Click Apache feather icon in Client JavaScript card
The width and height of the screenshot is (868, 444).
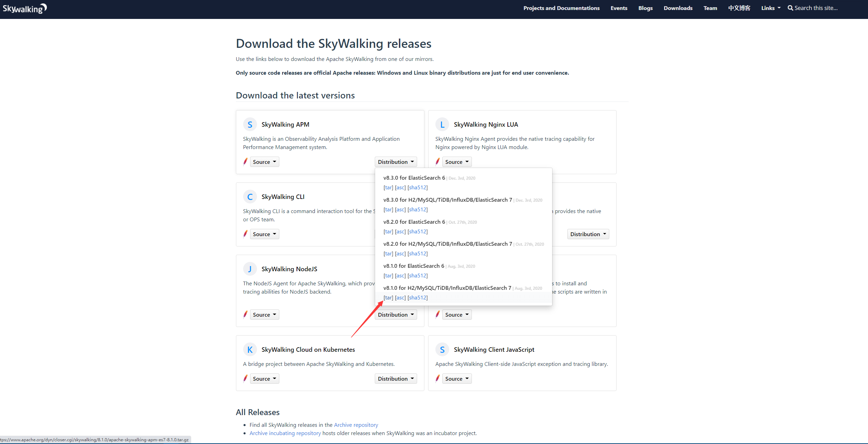tap(437, 379)
